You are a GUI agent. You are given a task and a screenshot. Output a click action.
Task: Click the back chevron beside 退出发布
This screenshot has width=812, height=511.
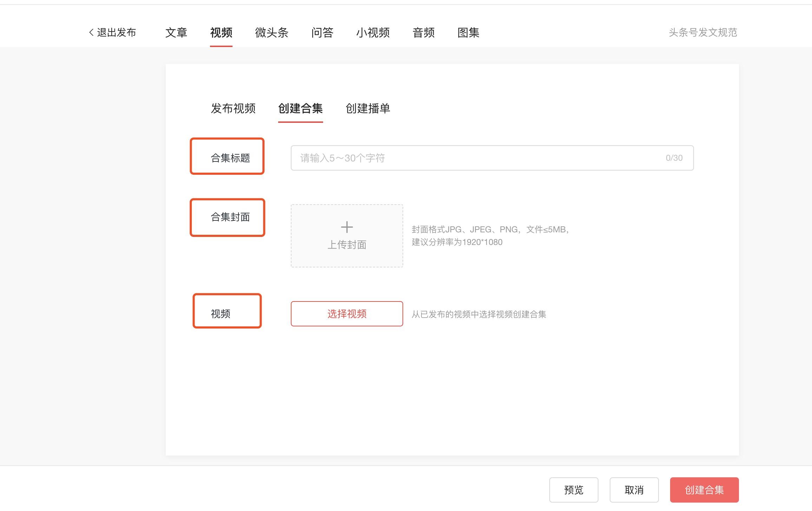pos(91,33)
